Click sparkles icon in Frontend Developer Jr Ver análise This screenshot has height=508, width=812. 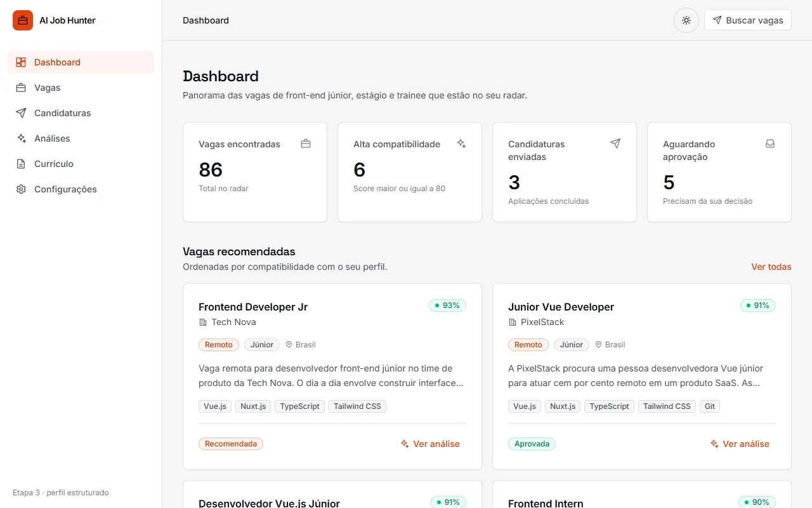(405, 444)
